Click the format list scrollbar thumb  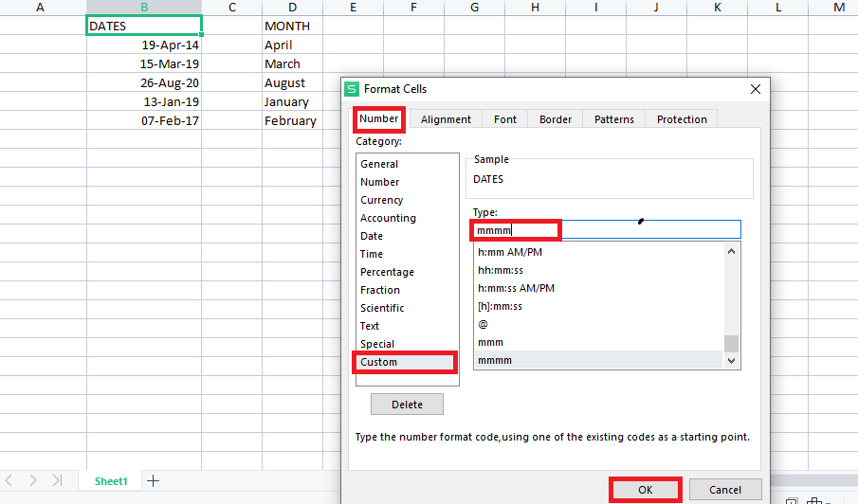[732, 344]
